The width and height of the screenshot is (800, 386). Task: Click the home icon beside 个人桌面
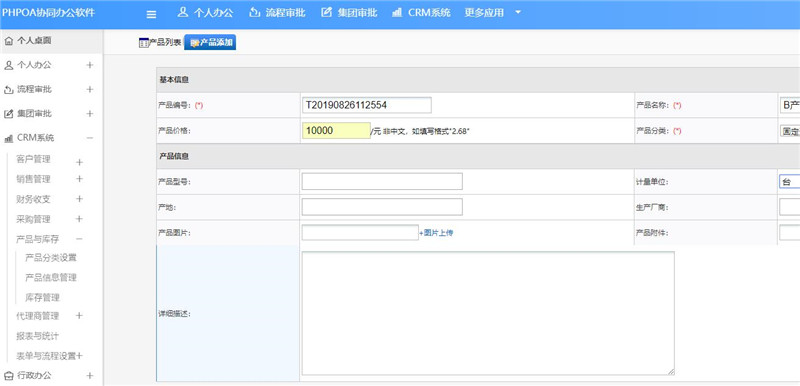point(9,41)
